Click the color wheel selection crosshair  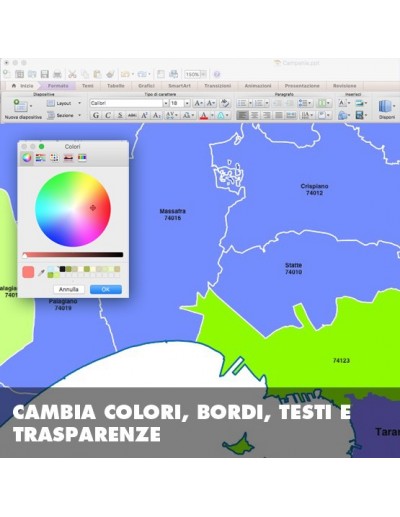[x=93, y=208]
